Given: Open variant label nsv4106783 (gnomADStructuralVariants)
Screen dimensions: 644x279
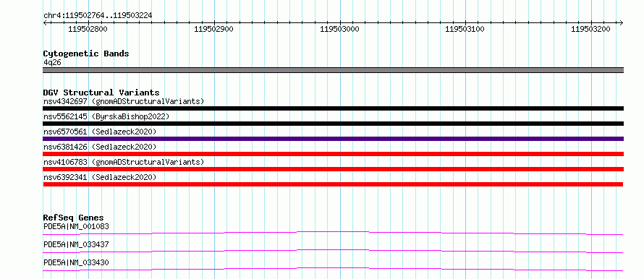Looking at the screenshot, I should point(124,162).
